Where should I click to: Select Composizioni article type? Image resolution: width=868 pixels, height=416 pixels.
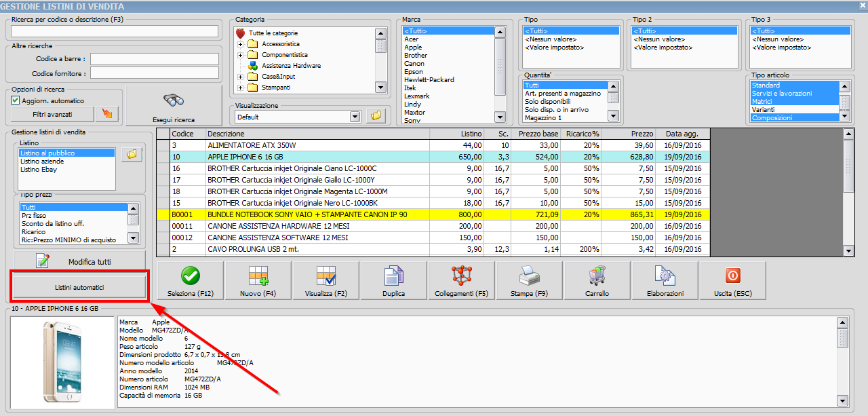794,118
